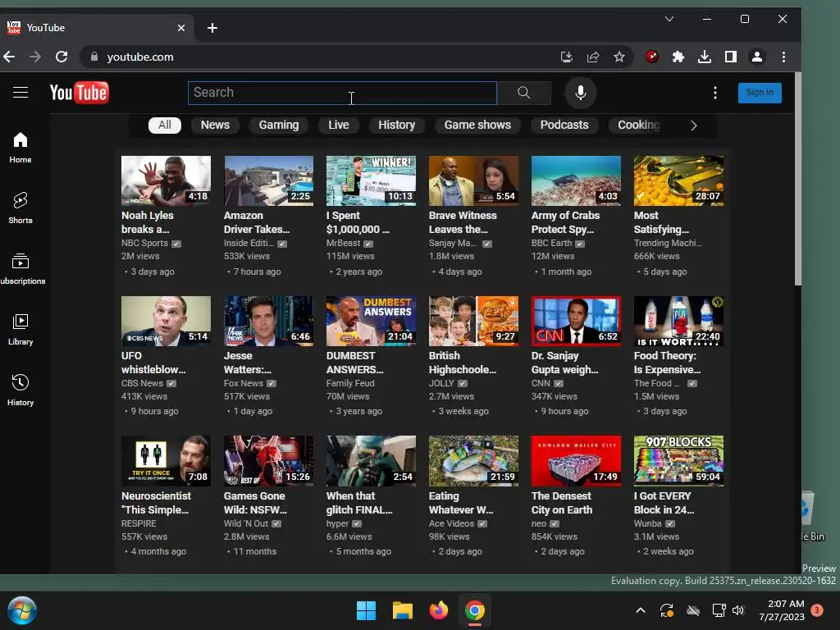
Task: Start voice search with microphone icon
Action: click(580, 93)
